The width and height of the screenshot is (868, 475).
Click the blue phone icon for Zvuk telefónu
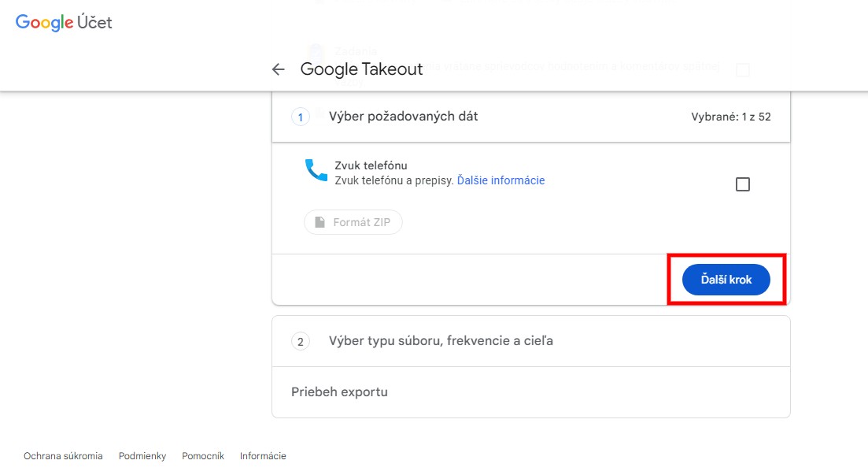click(316, 170)
